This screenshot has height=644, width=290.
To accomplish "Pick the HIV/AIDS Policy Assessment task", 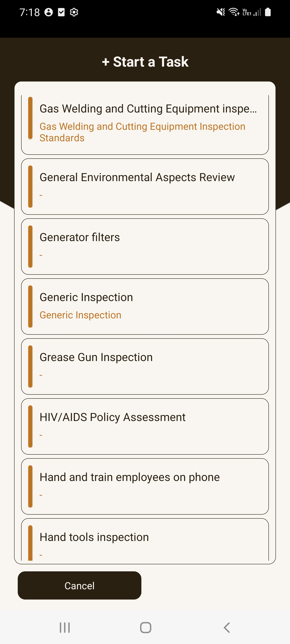I will point(145,426).
